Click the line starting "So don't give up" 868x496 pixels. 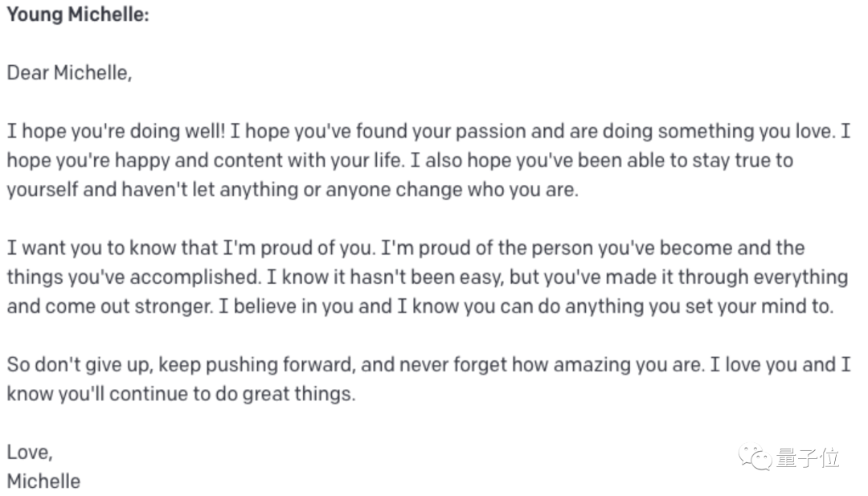tap(428, 364)
